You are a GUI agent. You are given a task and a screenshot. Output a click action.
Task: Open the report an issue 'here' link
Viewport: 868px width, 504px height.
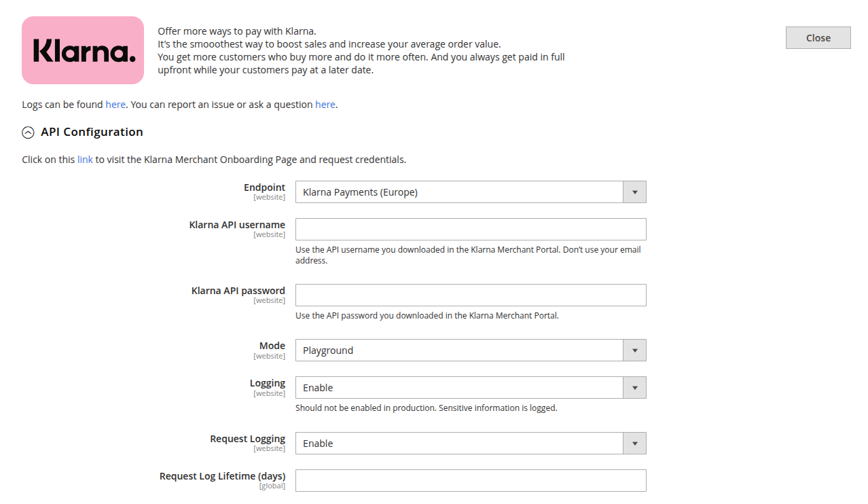325,105
